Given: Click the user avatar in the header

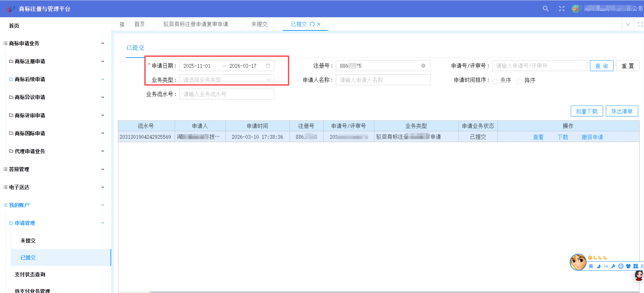Looking at the screenshot, I should (x=575, y=9).
